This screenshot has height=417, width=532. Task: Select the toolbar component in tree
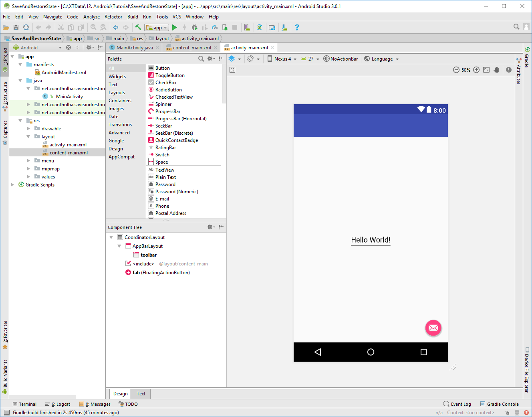coord(145,255)
